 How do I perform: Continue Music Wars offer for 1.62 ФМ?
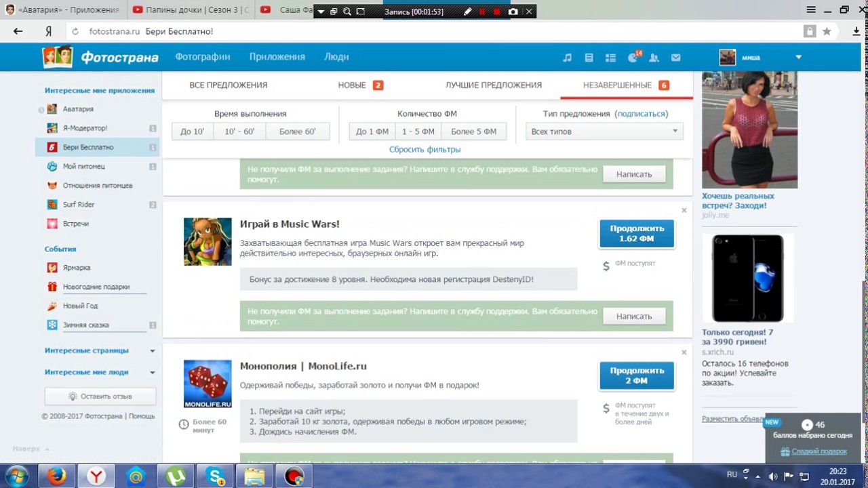(x=636, y=234)
